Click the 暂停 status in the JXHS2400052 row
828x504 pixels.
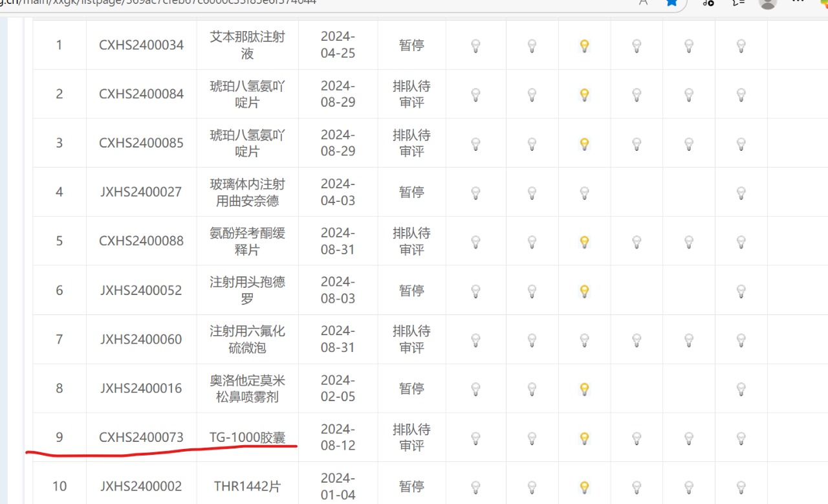[x=411, y=290]
